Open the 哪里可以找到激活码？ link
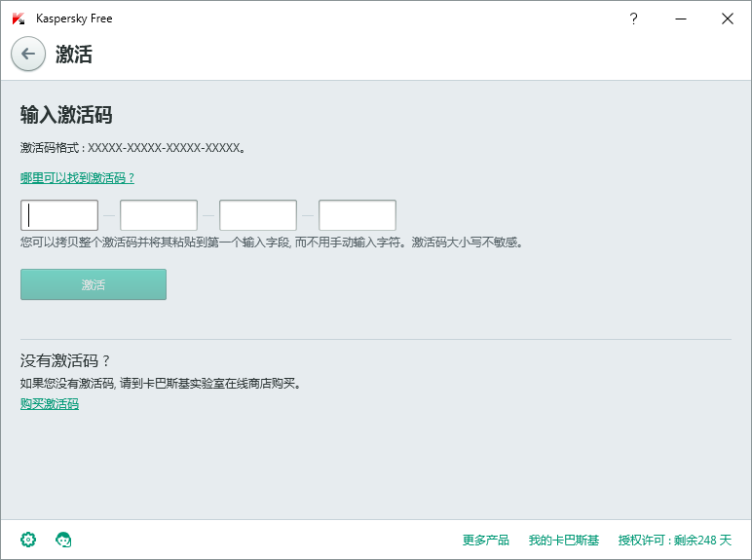 [x=78, y=178]
